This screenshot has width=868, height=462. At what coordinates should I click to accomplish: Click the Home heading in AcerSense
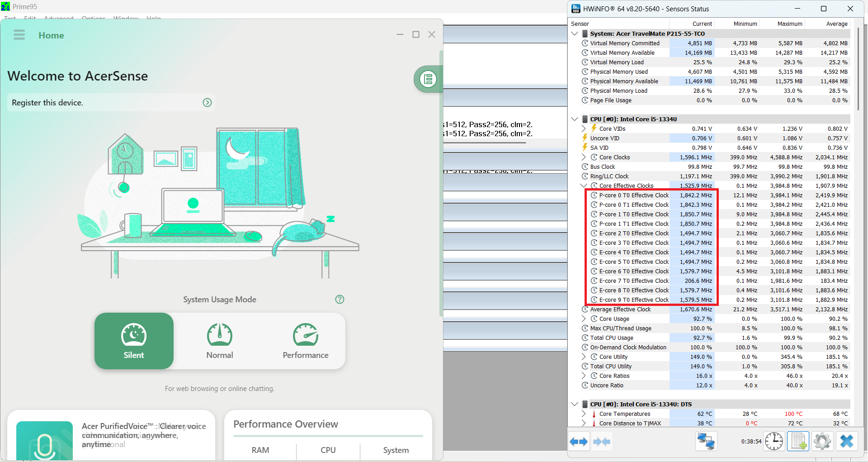(x=51, y=35)
